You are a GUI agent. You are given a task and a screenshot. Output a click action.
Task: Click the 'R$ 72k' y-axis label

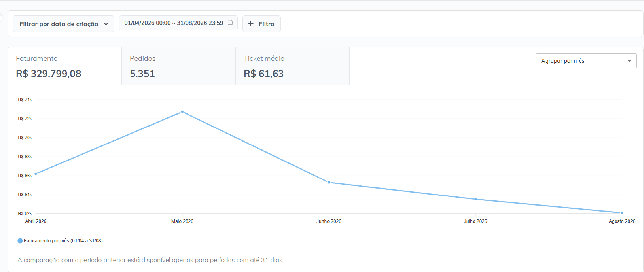[x=25, y=119]
